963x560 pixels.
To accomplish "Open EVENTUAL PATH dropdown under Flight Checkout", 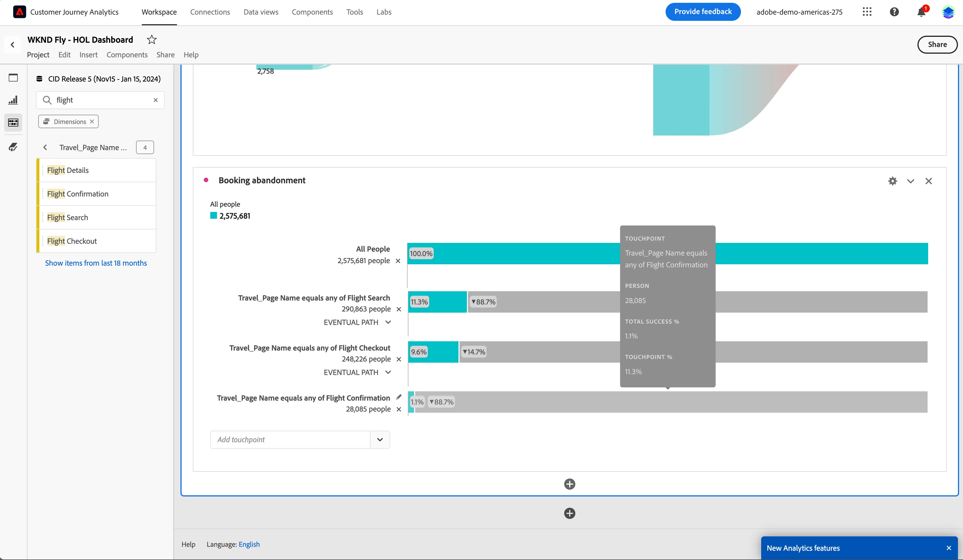I will pyautogui.click(x=357, y=372).
